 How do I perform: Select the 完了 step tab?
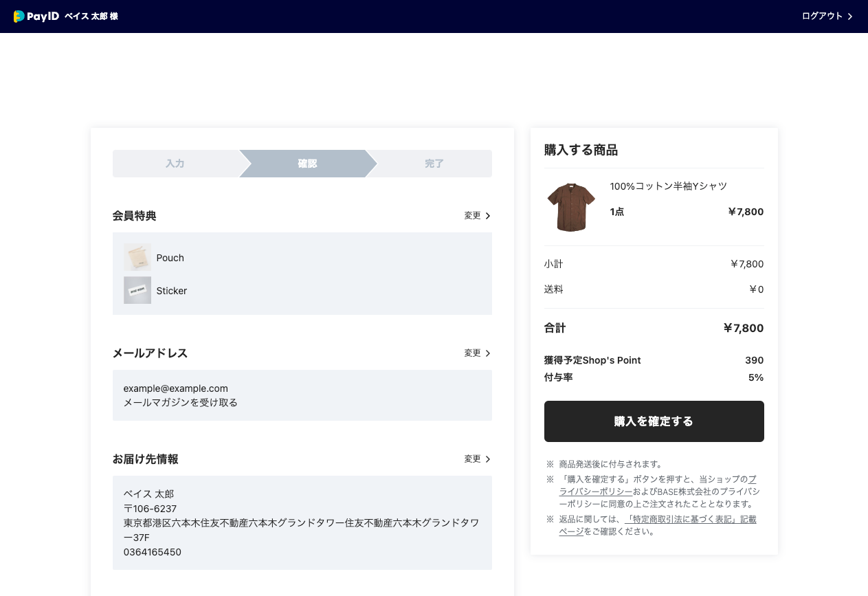point(434,164)
